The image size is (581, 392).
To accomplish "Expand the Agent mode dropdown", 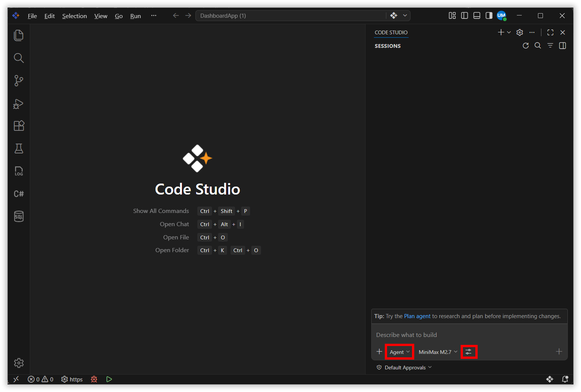I will (400, 352).
